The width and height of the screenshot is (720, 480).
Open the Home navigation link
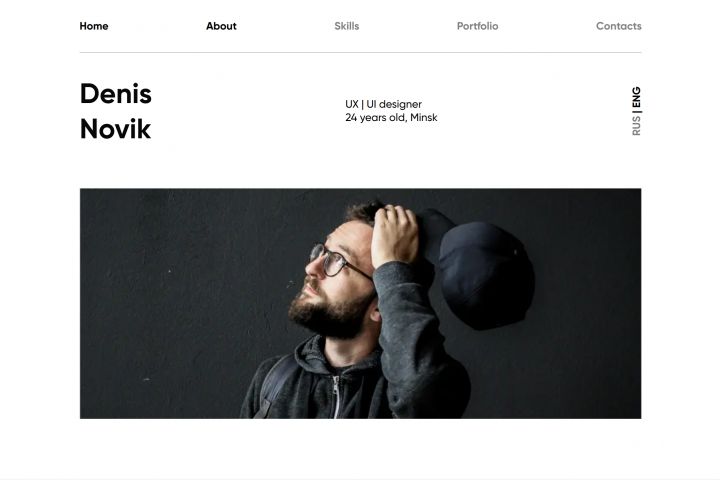[94, 26]
